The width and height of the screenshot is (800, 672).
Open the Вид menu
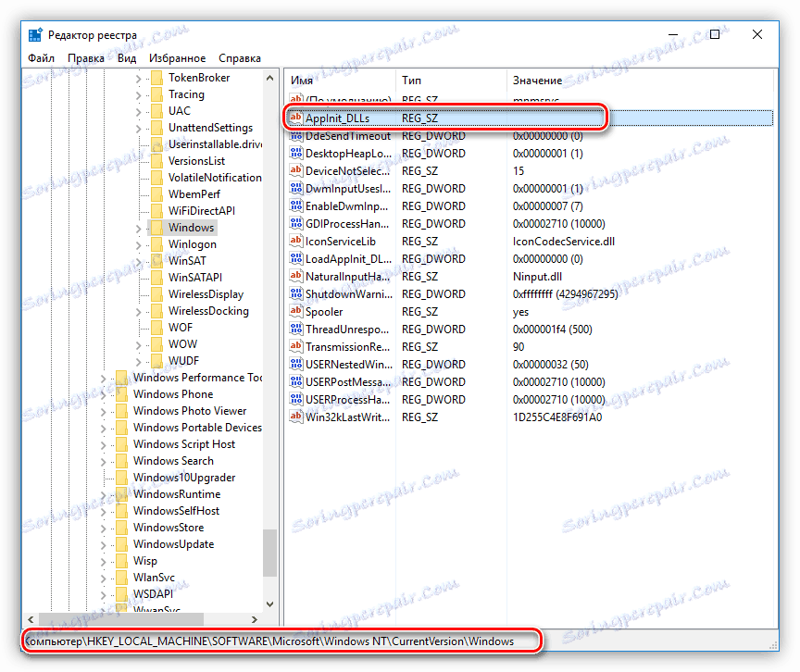[x=127, y=58]
